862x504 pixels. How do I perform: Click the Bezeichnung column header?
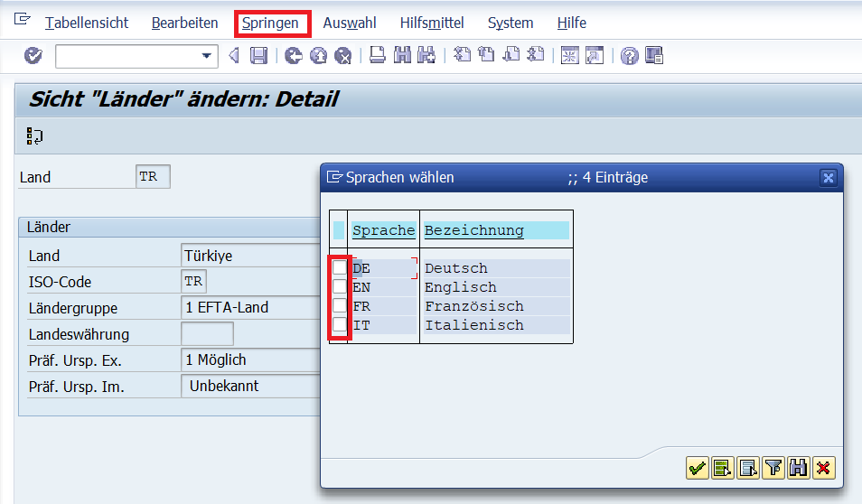(474, 230)
